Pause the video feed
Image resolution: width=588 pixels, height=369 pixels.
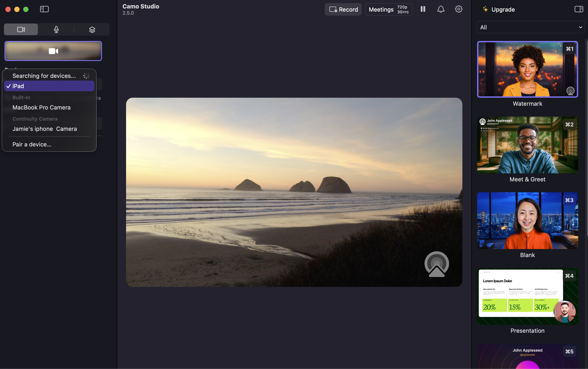click(x=423, y=9)
